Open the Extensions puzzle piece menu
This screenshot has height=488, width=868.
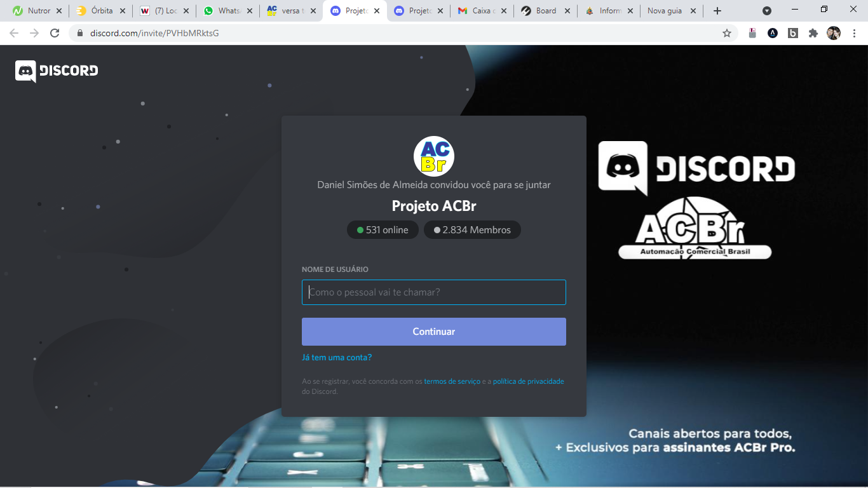point(813,33)
